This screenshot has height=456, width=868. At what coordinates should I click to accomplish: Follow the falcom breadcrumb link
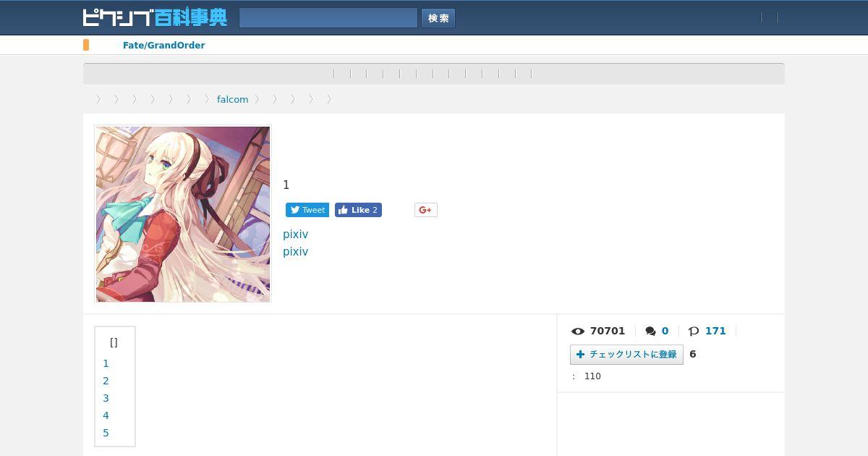[x=232, y=99]
